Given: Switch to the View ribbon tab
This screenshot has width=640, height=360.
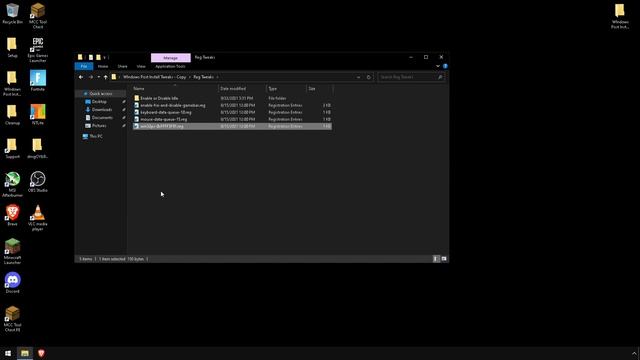Looking at the screenshot, I should click(141, 67).
